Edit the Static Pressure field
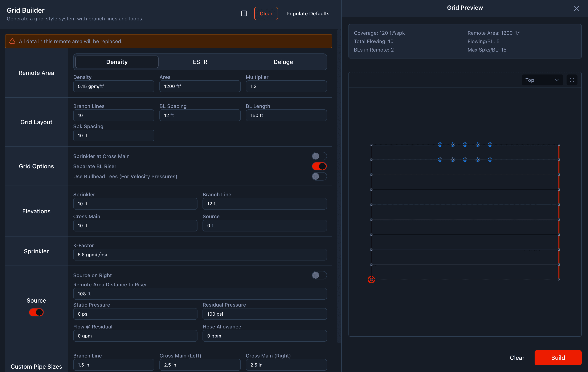This screenshot has width=588, height=372. coord(135,314)
